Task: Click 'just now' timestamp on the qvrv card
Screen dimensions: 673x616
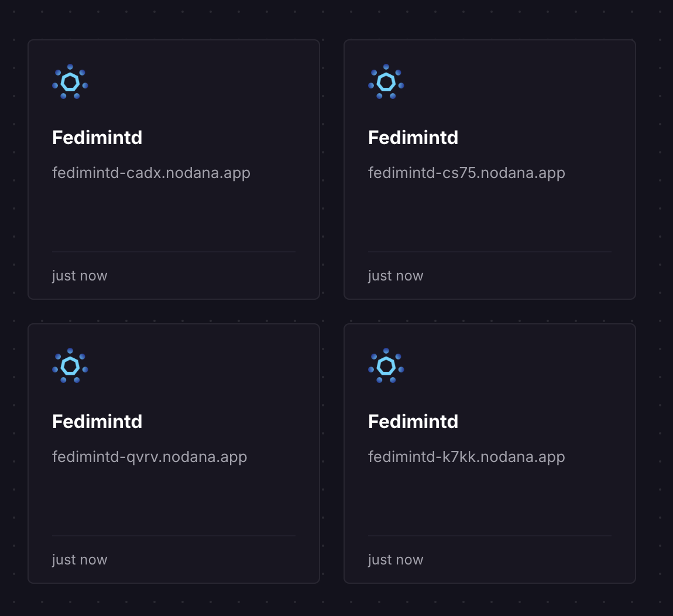Action: (80, 560)
